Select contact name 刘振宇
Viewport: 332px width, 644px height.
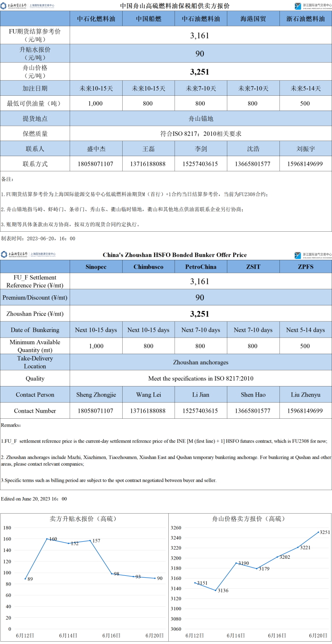pyautogui.click(x=306, y=149)
